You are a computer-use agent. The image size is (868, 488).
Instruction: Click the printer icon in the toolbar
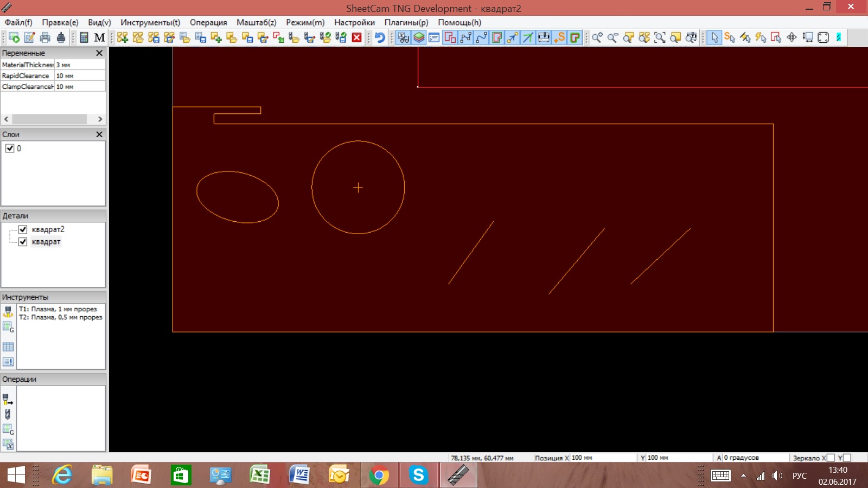coord(45,37)
